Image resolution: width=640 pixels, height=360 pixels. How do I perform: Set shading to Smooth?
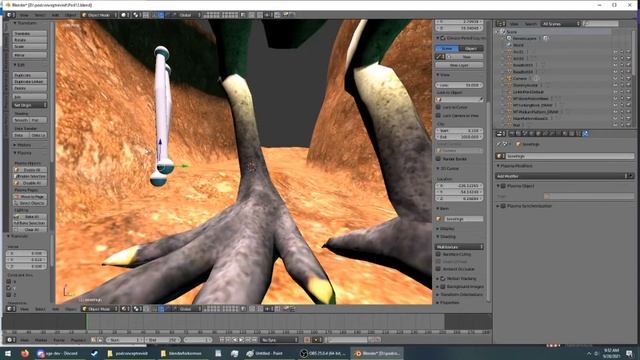(21, 120)
